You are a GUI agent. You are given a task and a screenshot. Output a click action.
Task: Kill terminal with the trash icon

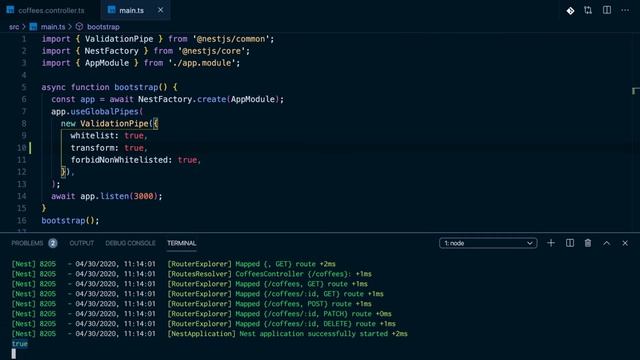pos(588,243)
